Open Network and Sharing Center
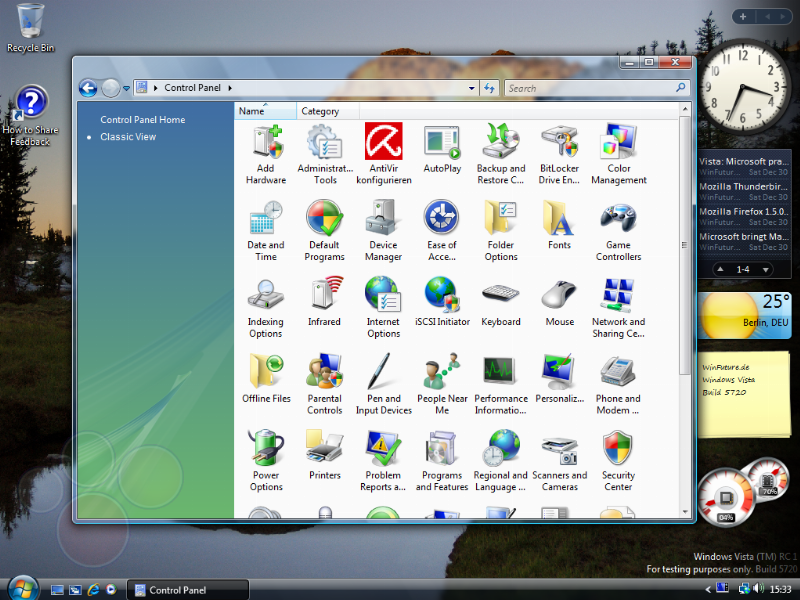The height and width of the screenshot is (600, 800). [618, 307]
